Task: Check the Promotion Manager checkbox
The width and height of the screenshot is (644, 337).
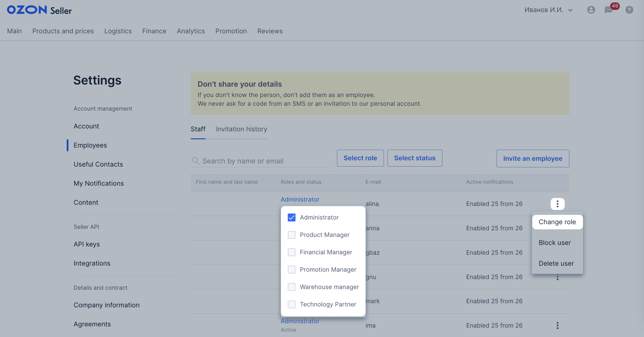Action: pos(292,270)
